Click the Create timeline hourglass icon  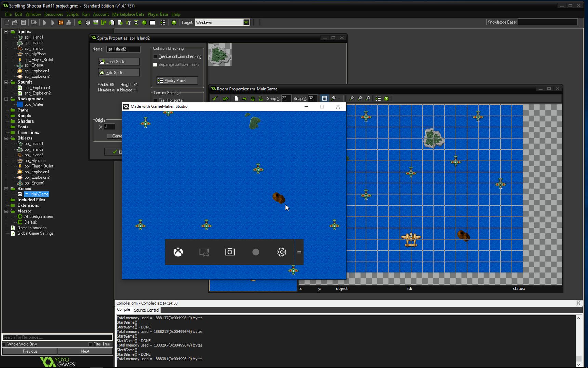(x=136, y=23)
